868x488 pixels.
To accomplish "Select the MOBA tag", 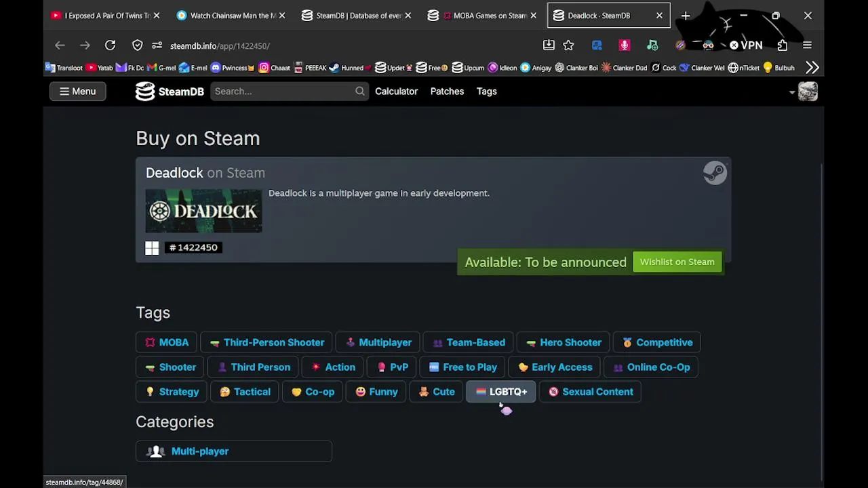I will click(167, 342).
